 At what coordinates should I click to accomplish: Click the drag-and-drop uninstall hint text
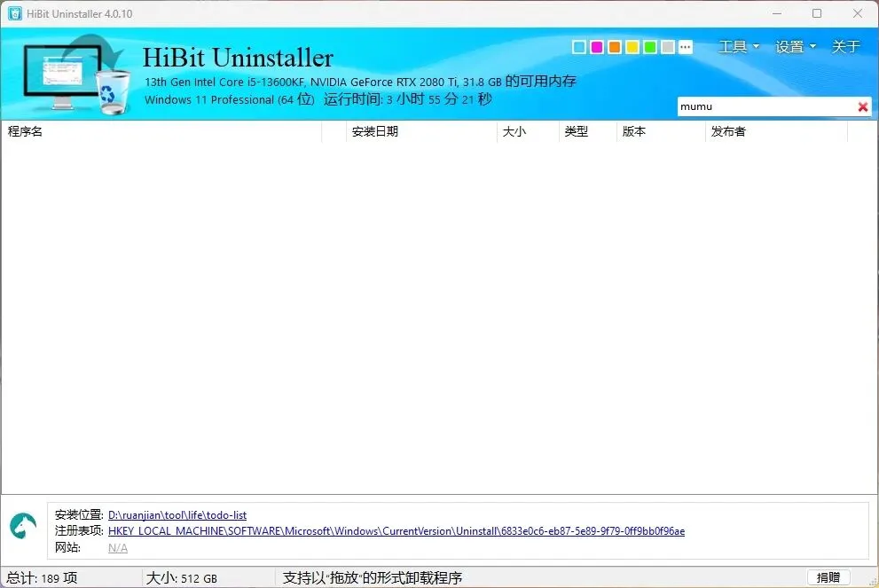click(x=373, y=578)
